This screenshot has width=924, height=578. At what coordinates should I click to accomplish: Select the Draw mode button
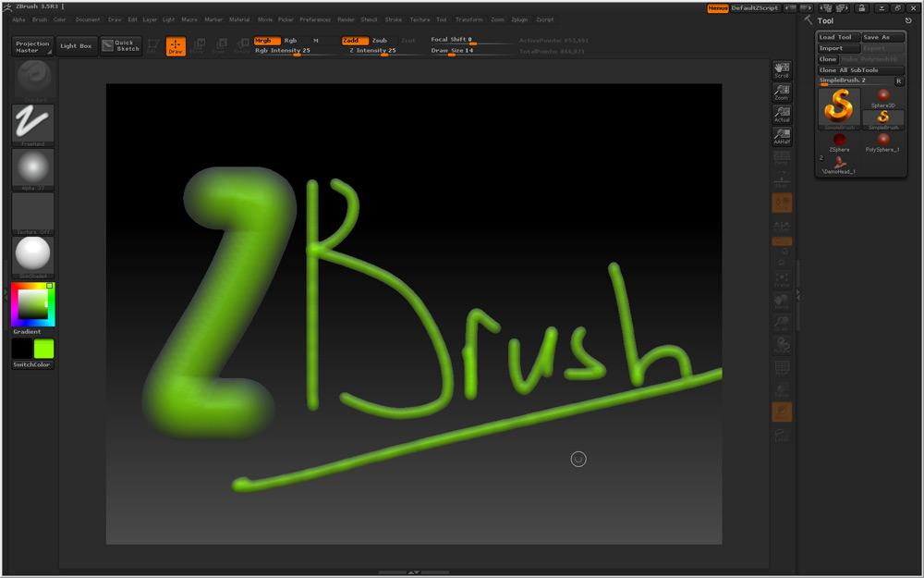point(176,46)
